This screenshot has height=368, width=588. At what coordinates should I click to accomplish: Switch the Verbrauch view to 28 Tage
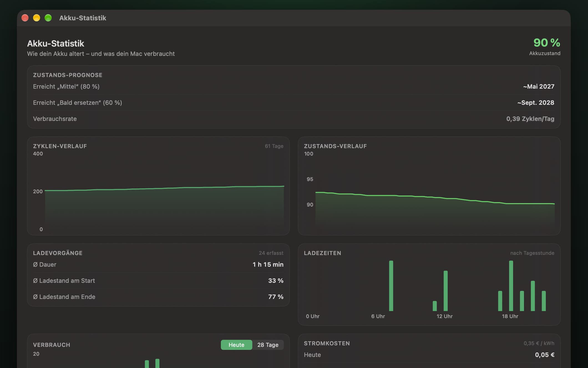click(x=268, y=345)
